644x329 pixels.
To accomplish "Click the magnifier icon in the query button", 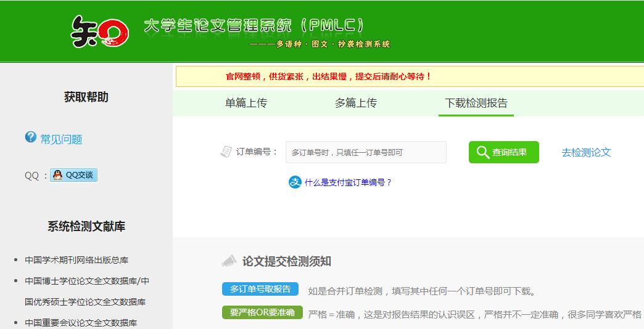I will (482, 152).
